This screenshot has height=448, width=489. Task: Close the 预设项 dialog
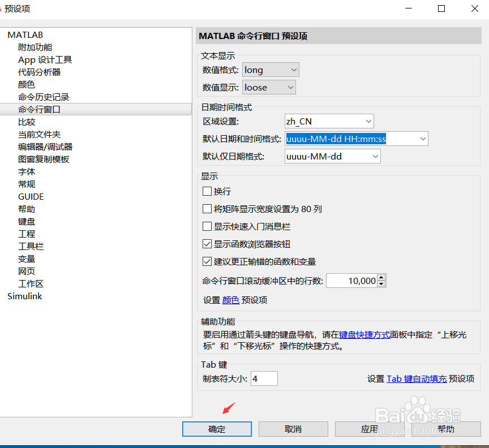(x=475, y=8)
